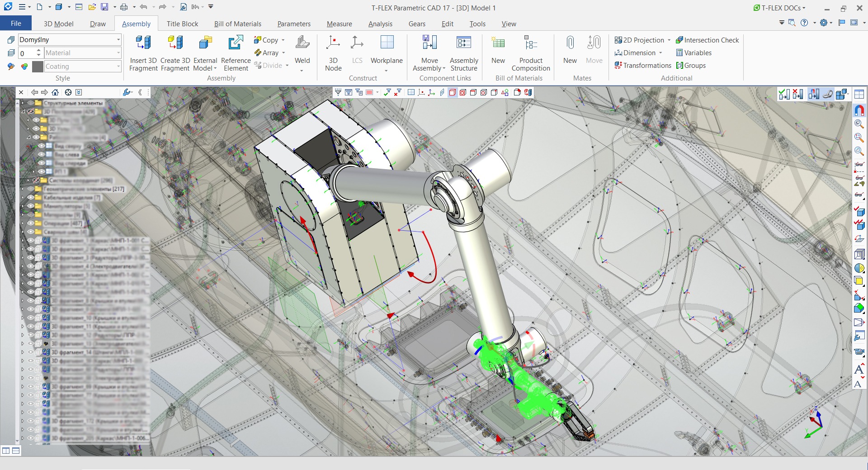Click the Groups button
Screen dimensions: 868x470
click(691, 66)
